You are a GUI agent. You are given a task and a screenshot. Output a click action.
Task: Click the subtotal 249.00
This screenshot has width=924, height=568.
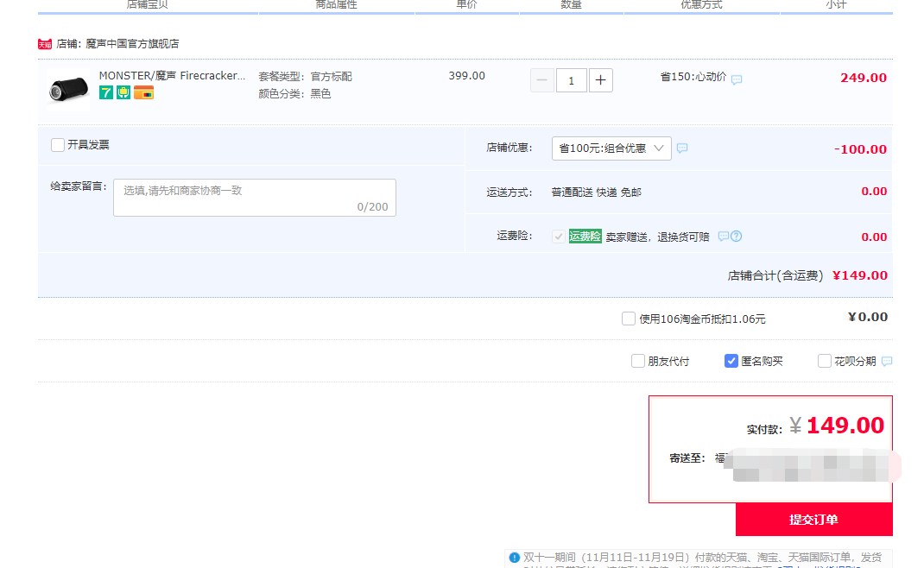pyautogui.click(x=864, y=78)
